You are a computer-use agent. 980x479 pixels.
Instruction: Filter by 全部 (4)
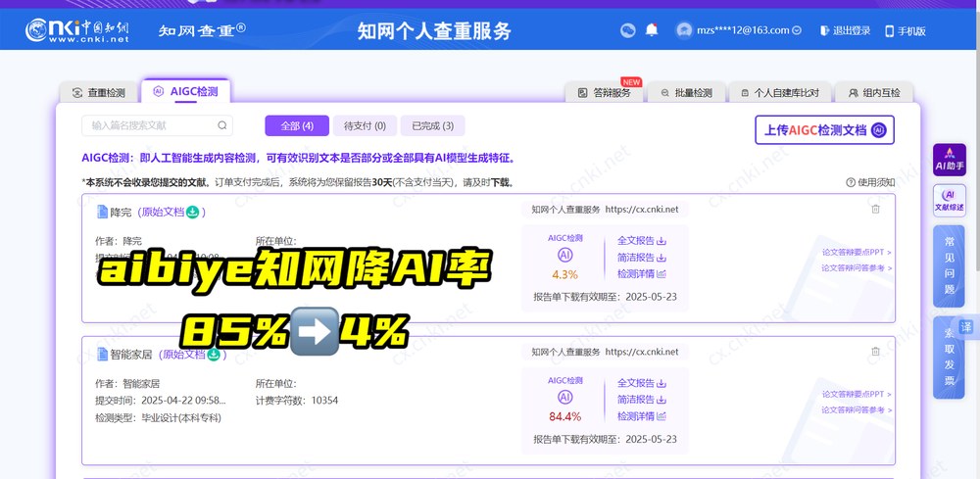(297, 125)
